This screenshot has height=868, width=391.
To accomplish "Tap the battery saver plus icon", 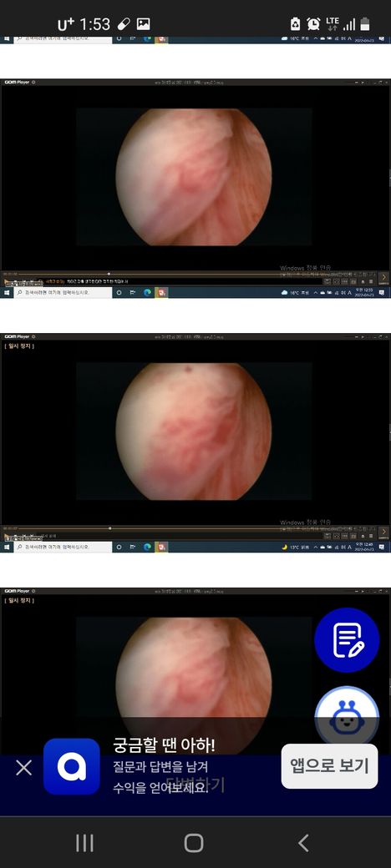I will pos(296,24).
